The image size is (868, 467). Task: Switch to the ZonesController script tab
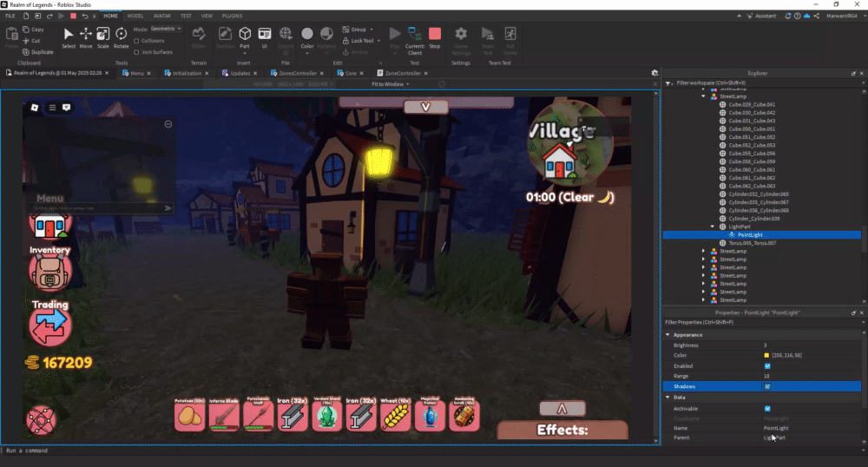click(297, 73)
